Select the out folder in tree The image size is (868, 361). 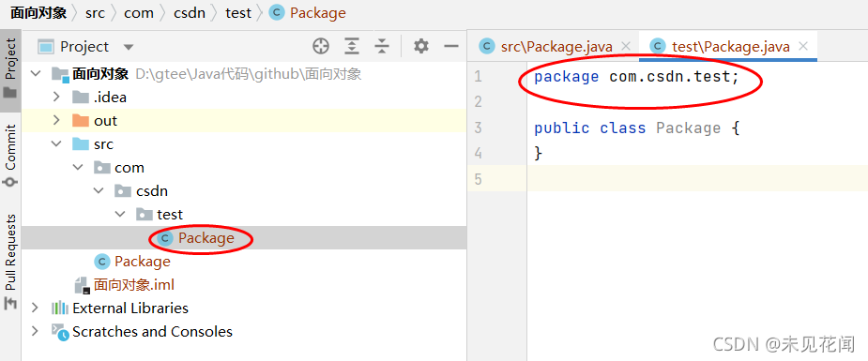(x=106, y=121)
